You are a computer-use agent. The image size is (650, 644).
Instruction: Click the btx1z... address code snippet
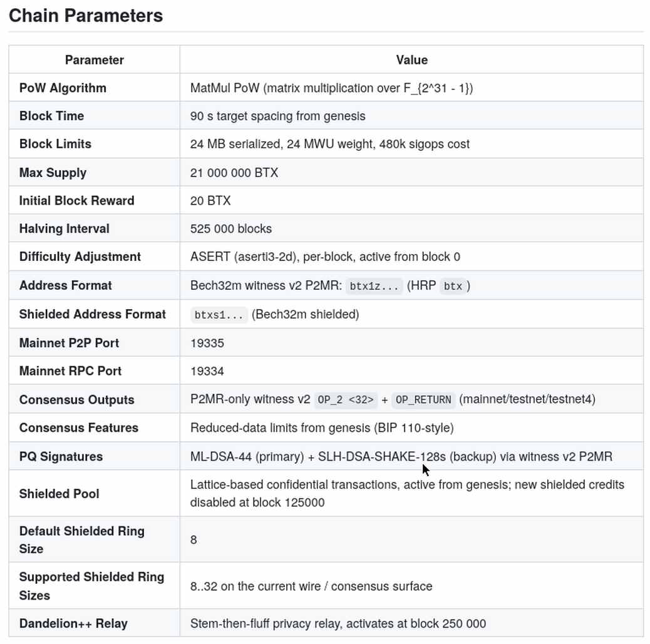pyautogui.click(x=374, y=286)
